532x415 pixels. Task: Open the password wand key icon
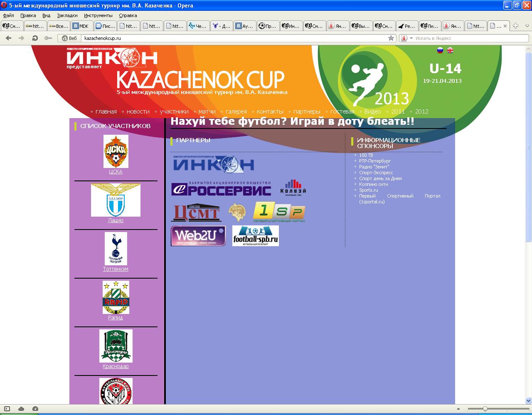pos(48,38)
